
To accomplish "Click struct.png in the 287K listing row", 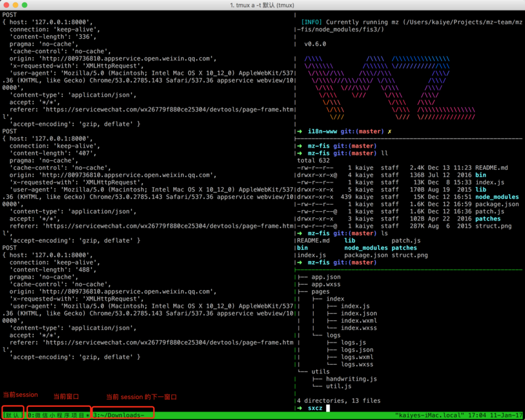I will pyautogui.click(x=493, y=226).
